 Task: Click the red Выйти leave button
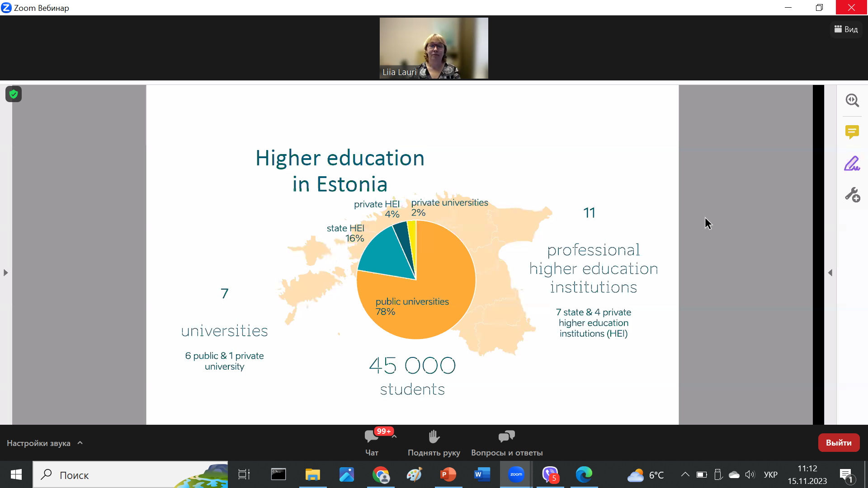click(839, 443)
